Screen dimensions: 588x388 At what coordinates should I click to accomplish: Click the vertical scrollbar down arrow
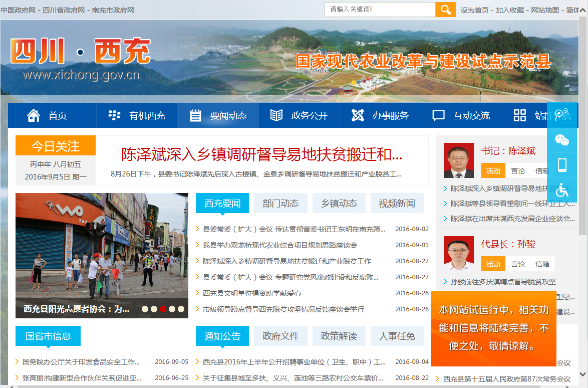(x=583, y=373)
